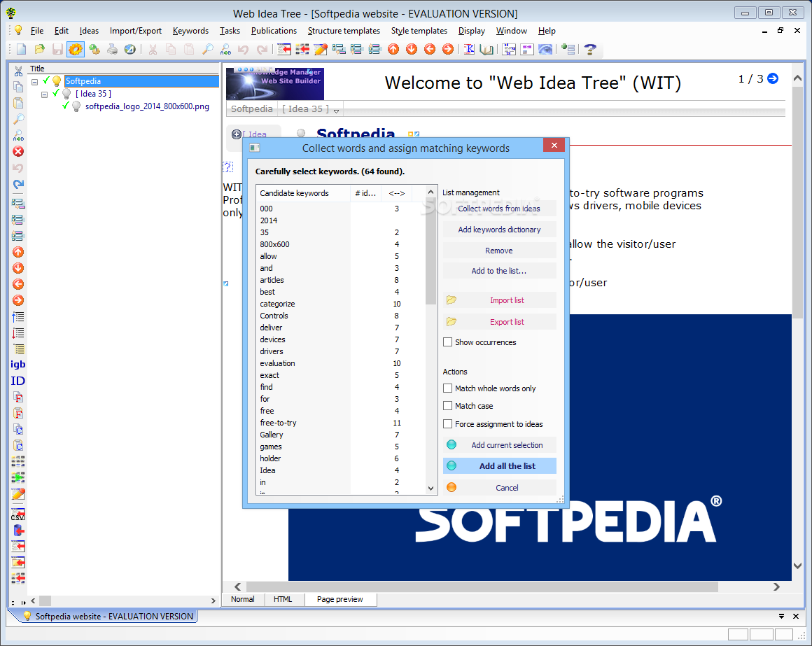Click the CSV import icon in left sidebar
The height and width of the screenshot is (646, 812).
click(x=18, y=514)
